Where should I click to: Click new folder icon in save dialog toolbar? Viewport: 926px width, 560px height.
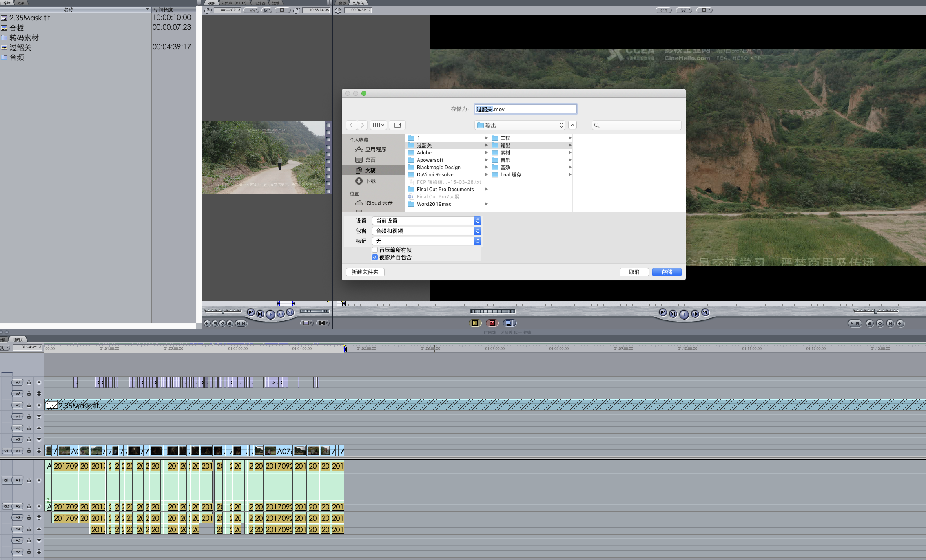tap(397, 125)
